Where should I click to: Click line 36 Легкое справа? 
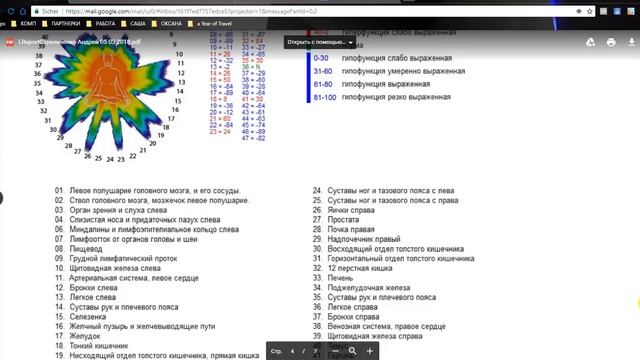point(345,307)
